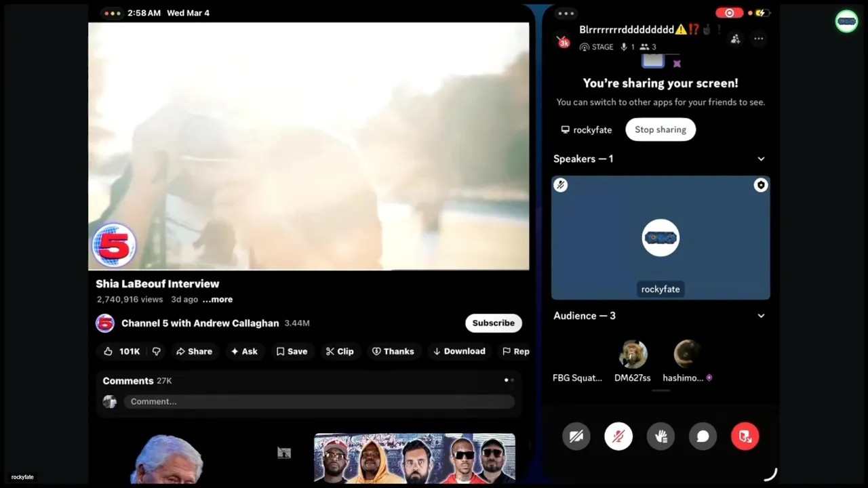Image resolution: width=868 pixels, height=488 pixels.
Task: Send Thanks to the creator
Action: pos(393,351)
